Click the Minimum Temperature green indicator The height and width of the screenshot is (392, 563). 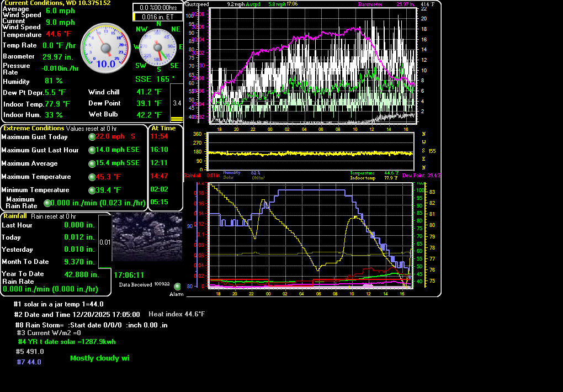[x=92, y=190]
